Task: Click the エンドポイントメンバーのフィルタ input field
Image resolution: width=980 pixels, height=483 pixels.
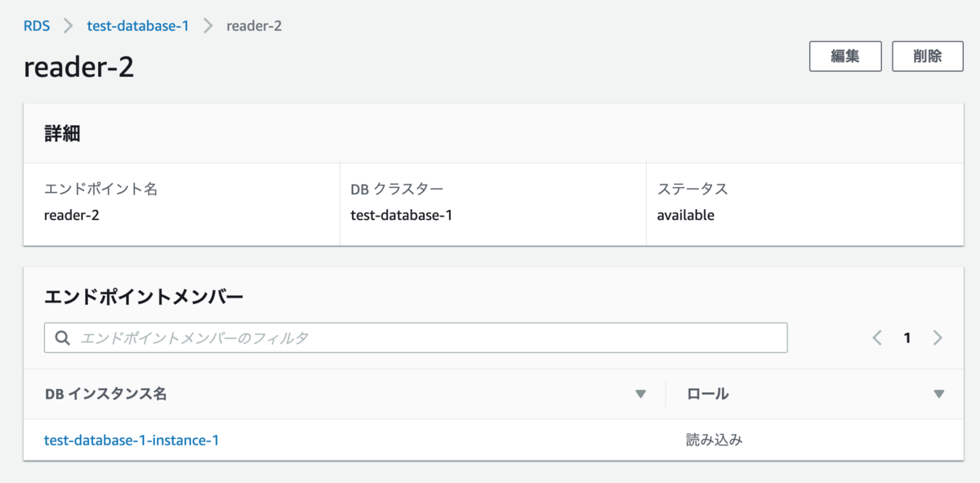Action: click(x=327, y=338)
